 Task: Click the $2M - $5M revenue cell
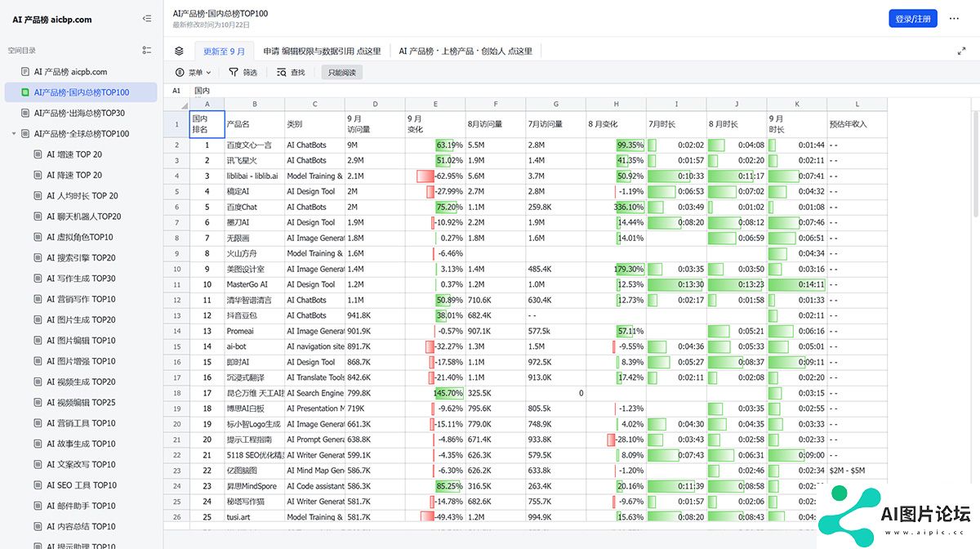coord(857,471)
